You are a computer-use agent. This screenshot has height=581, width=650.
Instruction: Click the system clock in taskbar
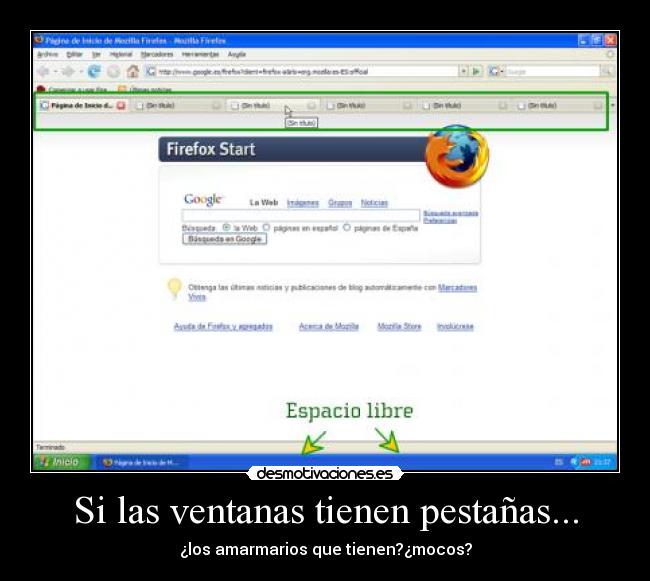(602, 462)
